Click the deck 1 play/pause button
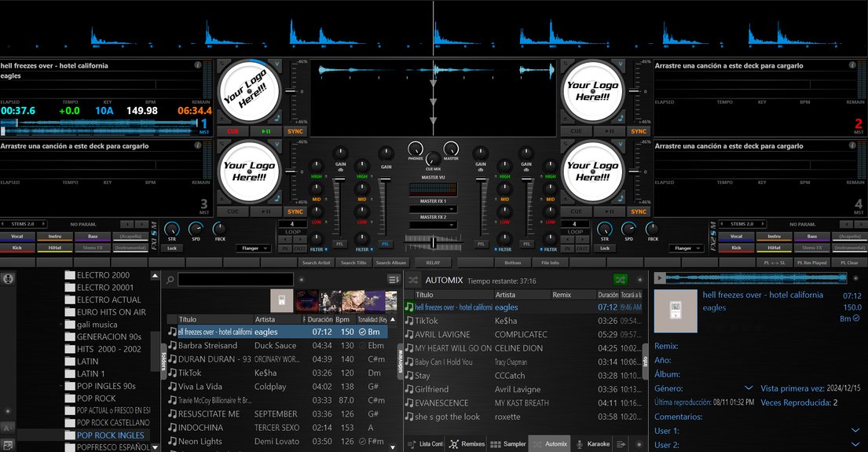 point(266,131)
